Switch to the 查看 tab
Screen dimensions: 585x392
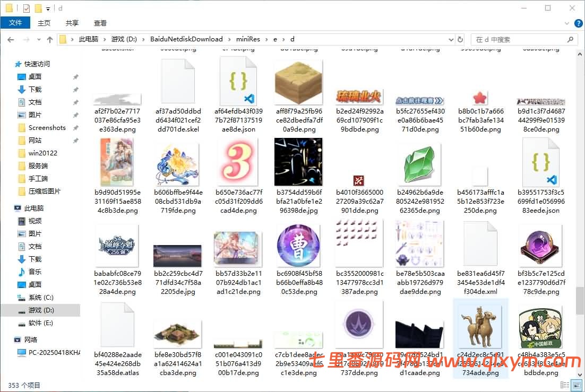[100, 23]
